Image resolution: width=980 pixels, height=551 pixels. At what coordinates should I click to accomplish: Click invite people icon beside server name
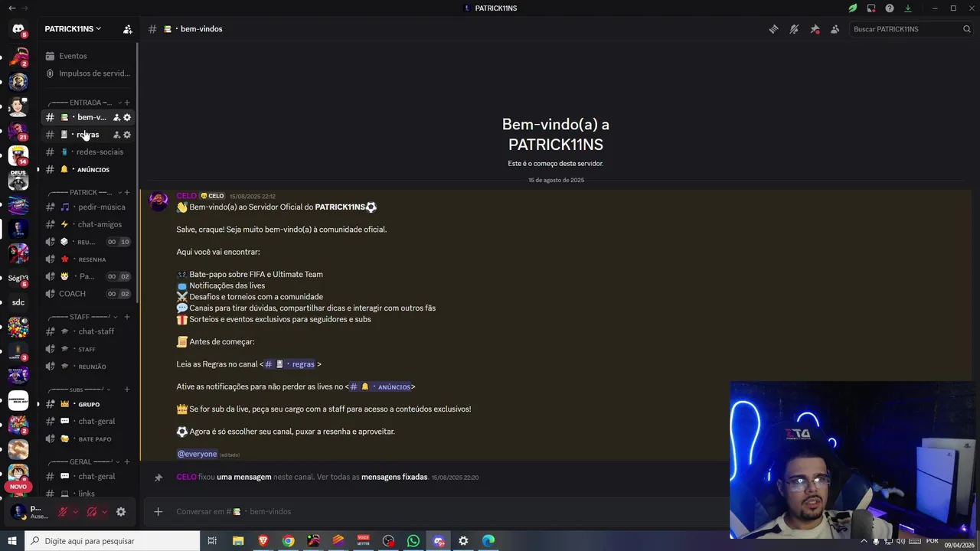(128, 29)
